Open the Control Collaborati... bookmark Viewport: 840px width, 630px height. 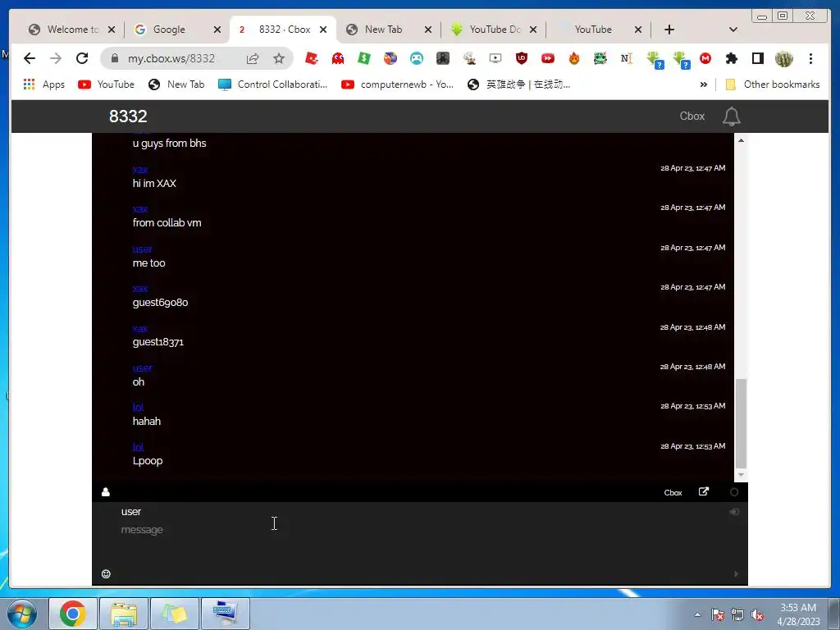272,84
